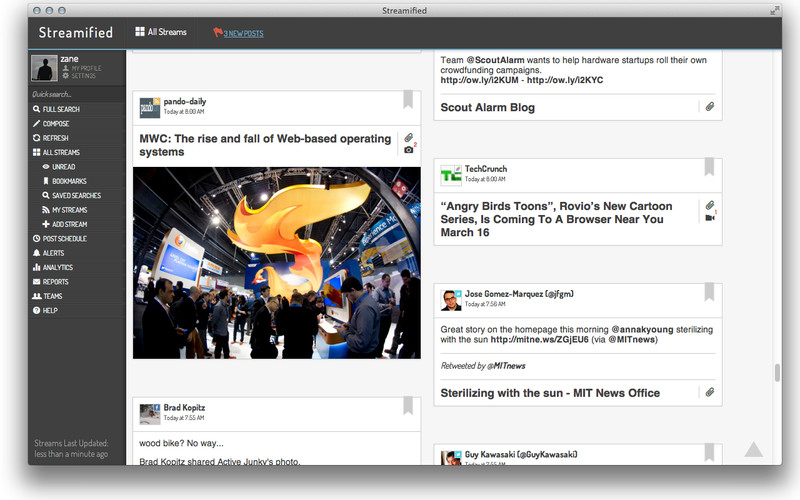Open Teams in the sidebar
The width and height of the screenshot is (800, 500).
point(47,296)
